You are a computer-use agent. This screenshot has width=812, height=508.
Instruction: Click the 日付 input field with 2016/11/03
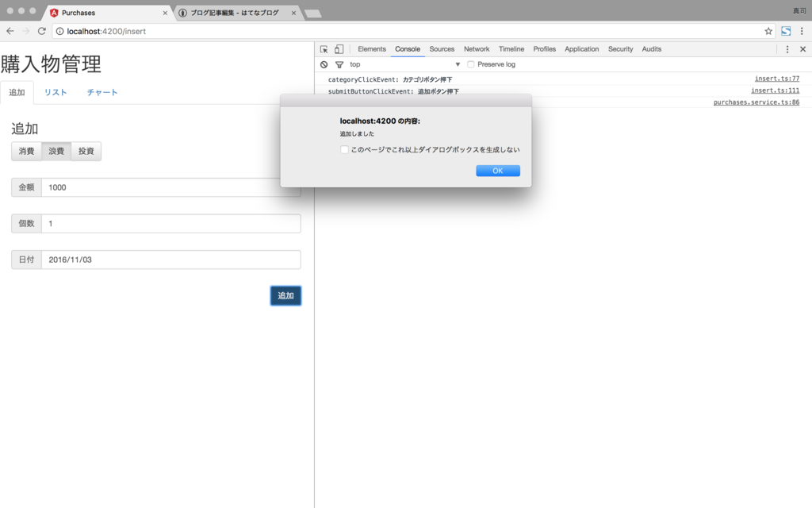click(171, 260)
